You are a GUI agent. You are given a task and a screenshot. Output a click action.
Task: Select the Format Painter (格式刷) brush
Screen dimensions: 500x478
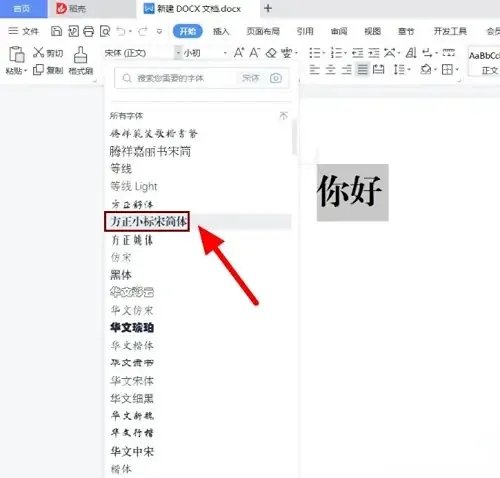[x=80, y=54]
